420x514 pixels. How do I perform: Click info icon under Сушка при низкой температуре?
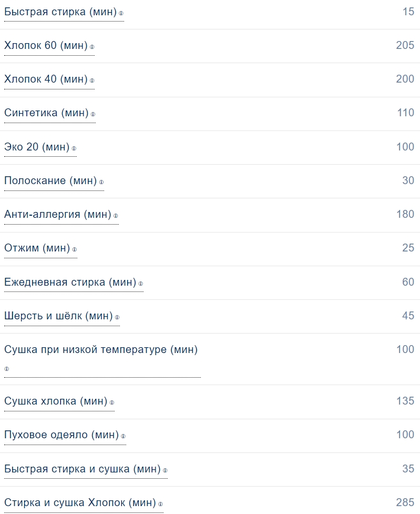coord(7,369)
